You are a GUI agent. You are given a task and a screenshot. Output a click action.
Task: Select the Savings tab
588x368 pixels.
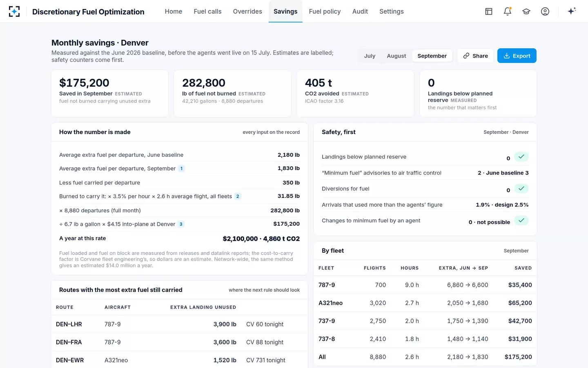(x=285, y=11)
